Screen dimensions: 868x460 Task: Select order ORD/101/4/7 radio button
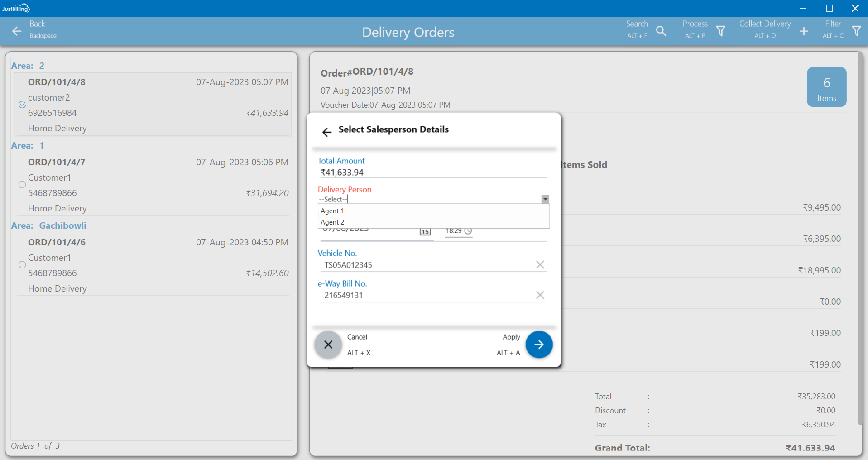(x=22, y=185)
